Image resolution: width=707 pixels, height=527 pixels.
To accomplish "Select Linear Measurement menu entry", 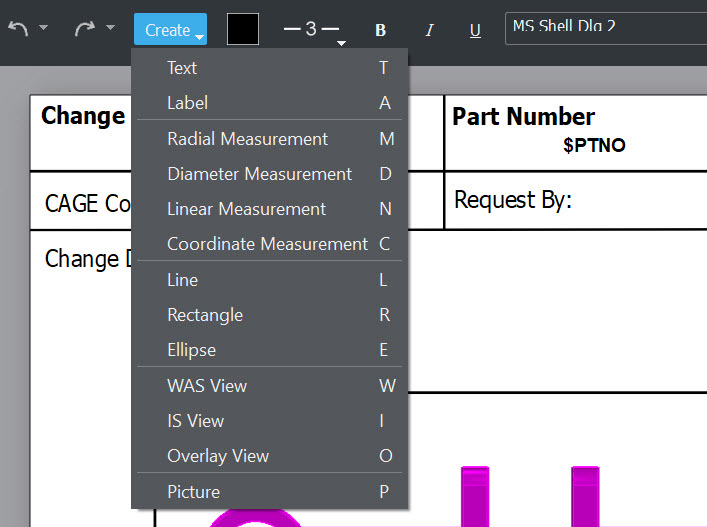I will coord(246,209).
